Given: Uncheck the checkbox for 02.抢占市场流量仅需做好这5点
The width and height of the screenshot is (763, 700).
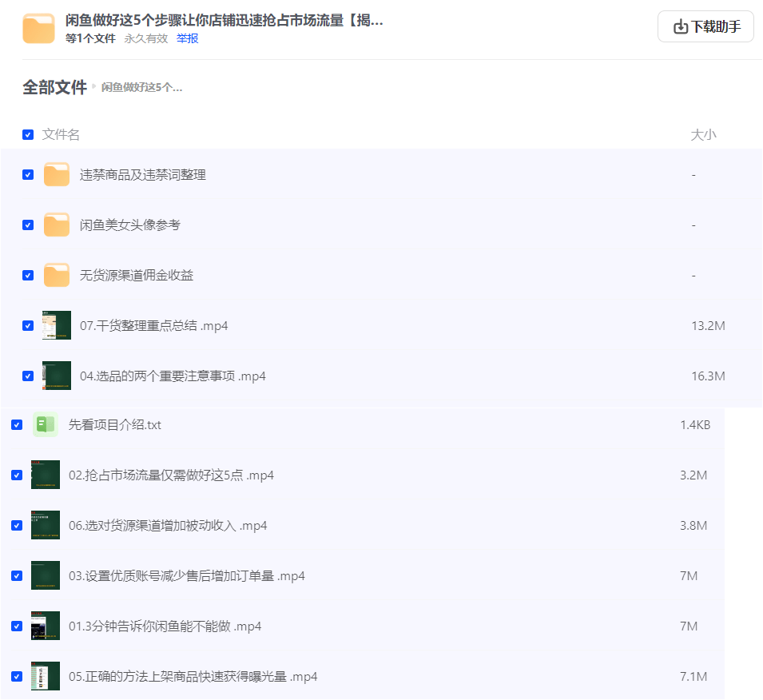Looking at the screenshot, I should tap(16, 475).
